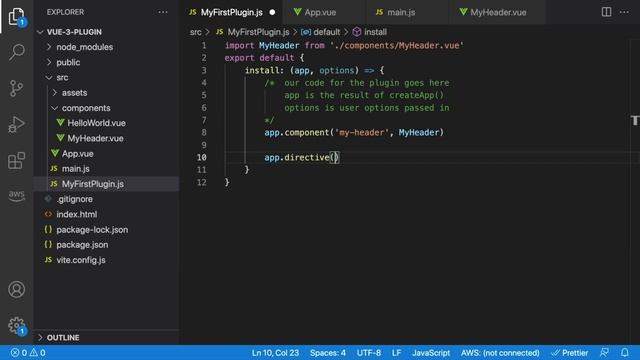Click the Prettier status bar item
Viewport: 640px width, 360px height.
(x=570, y=353)
